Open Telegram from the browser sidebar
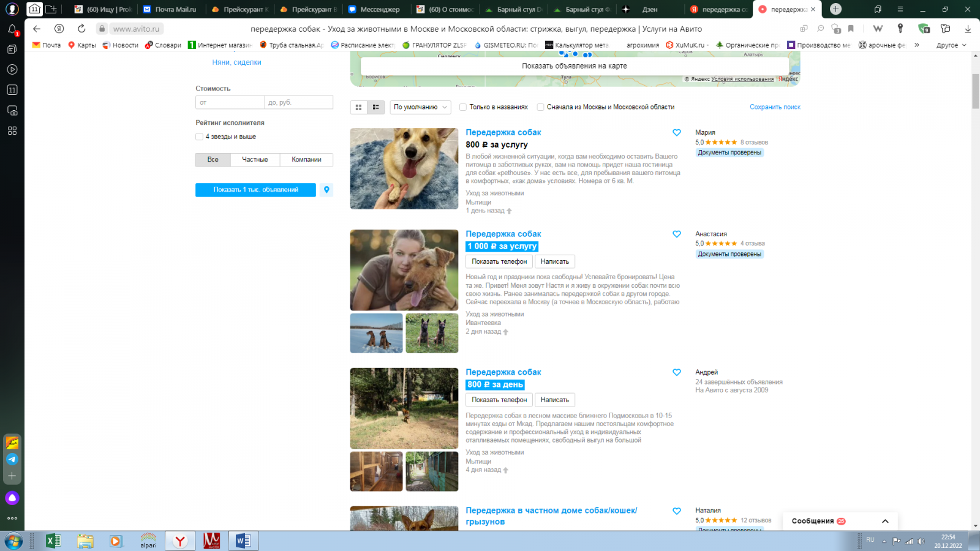This screenshot has width=980, height=551. pyautogui.click(x=12, y=459)
